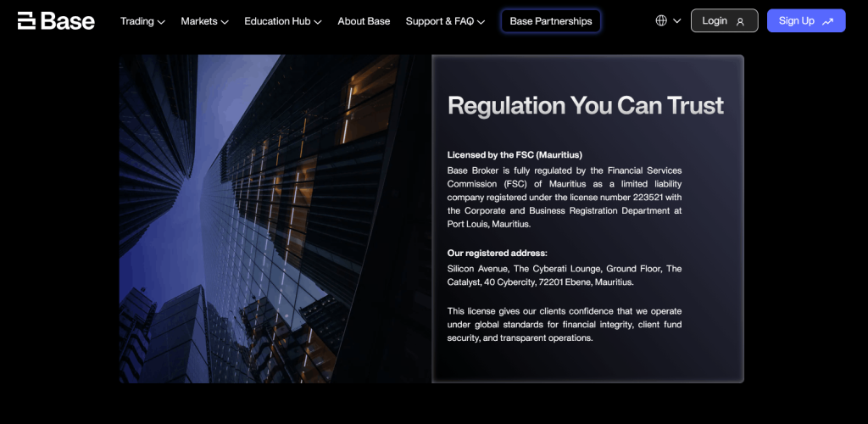The height and width of the screenshot is (424, 868).
Task: Click the skyscraper photo
Action: 275,219
